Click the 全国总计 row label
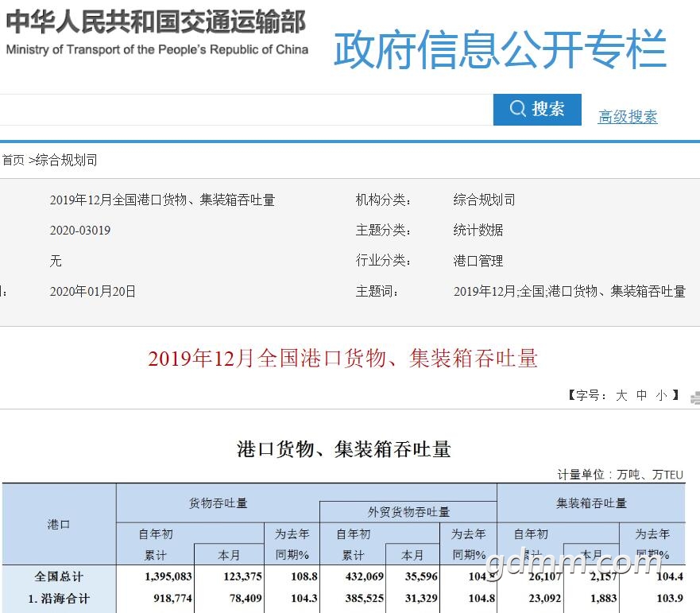This screenshot has width=700, height=613. point(59,576)
